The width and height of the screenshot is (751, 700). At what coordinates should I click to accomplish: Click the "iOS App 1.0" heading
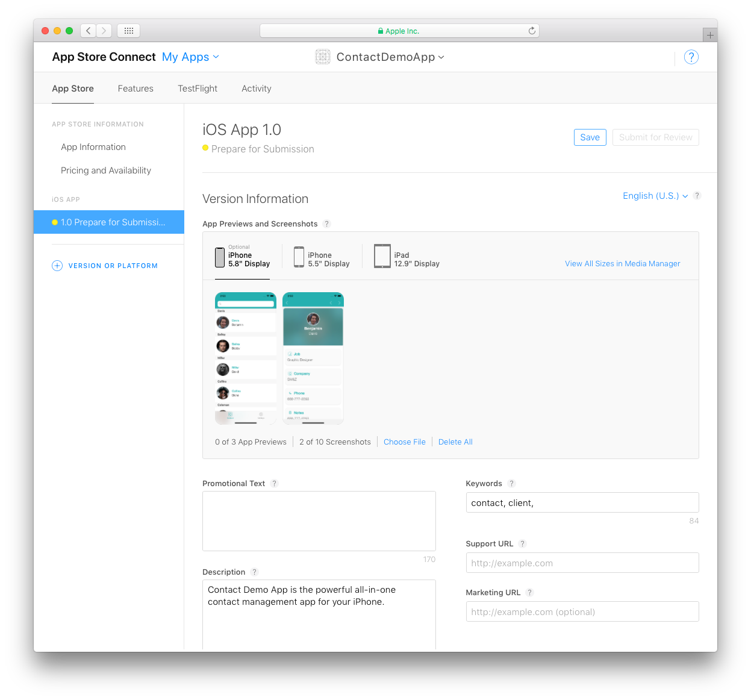tap(242, 130)
